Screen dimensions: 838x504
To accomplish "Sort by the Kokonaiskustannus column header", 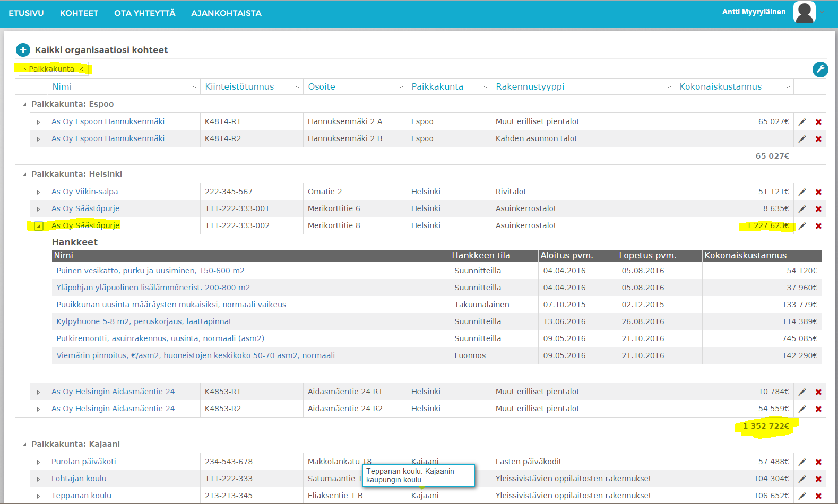I will pos(720,86).
